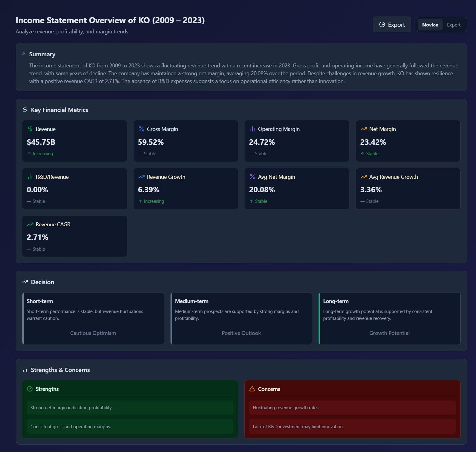476x452 pixels.
Task: Click the percent icon on Avg Net Margin card
Action: (252, 177)
